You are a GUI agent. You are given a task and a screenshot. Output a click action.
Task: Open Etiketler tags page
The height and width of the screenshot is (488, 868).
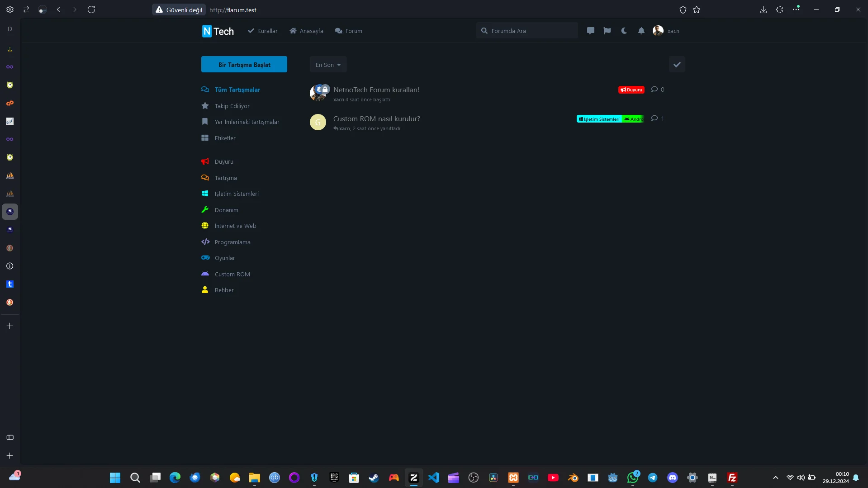tap(218, 138)
